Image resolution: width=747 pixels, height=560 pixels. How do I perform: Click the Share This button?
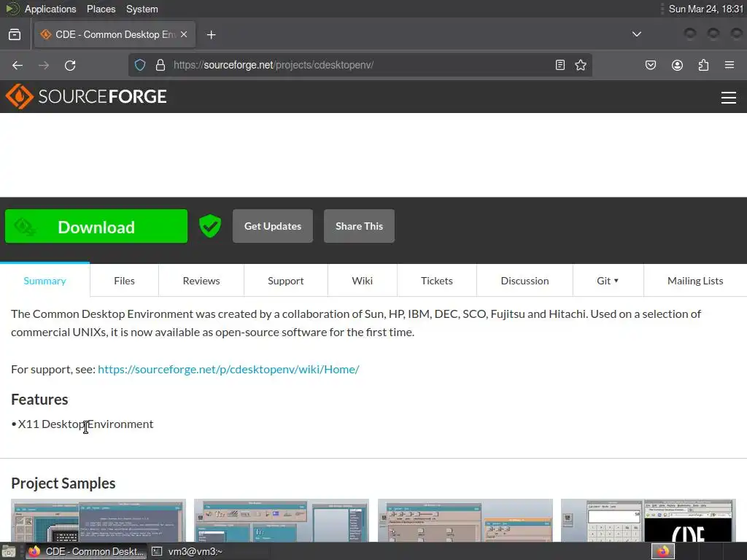(x=359, y=226)
